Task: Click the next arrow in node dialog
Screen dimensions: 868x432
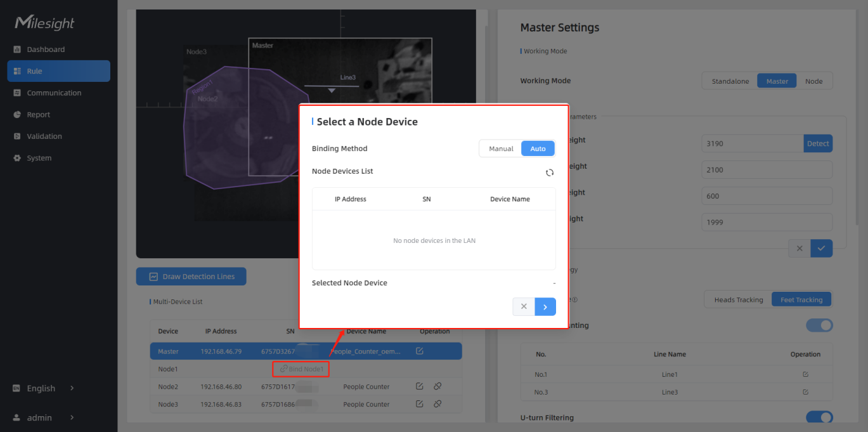Action: [x=545, y=306]
